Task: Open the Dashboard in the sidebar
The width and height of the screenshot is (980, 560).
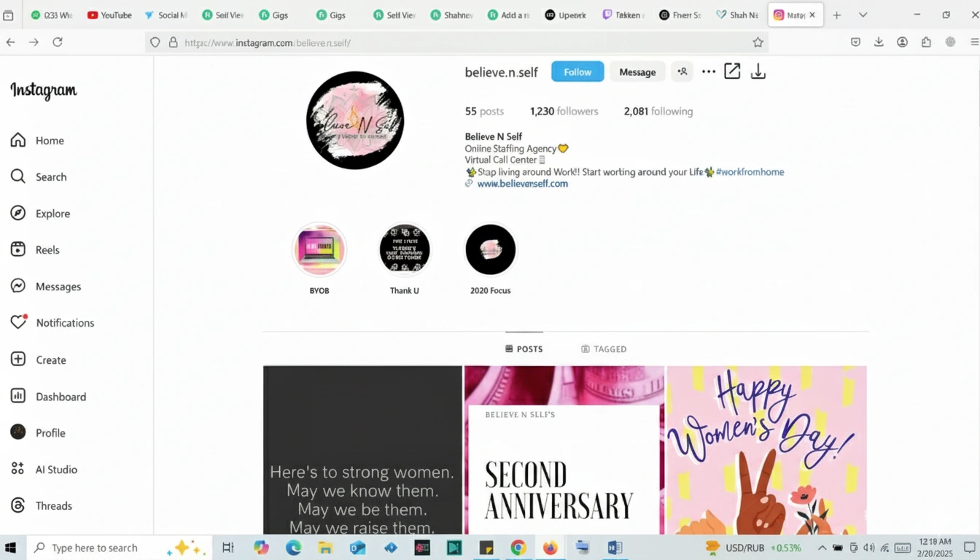Action: click(48, 397)
